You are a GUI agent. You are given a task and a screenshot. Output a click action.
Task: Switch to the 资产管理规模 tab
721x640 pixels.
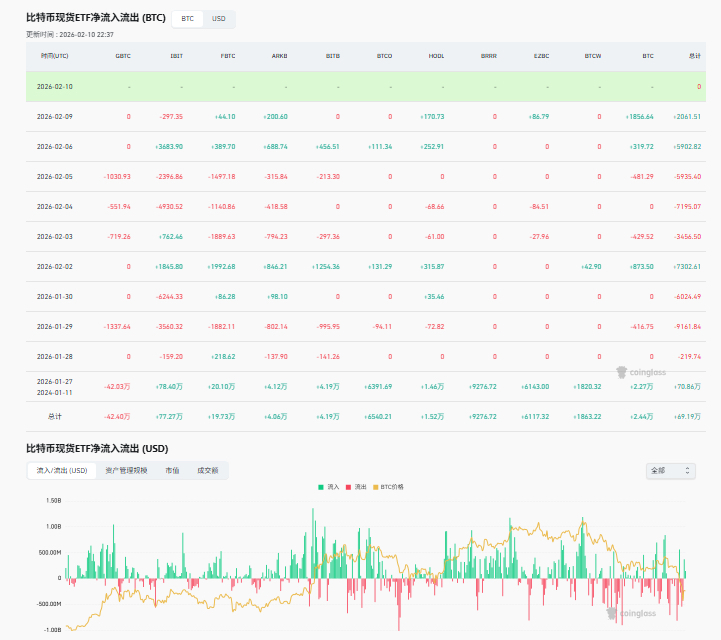pos(126,470)
